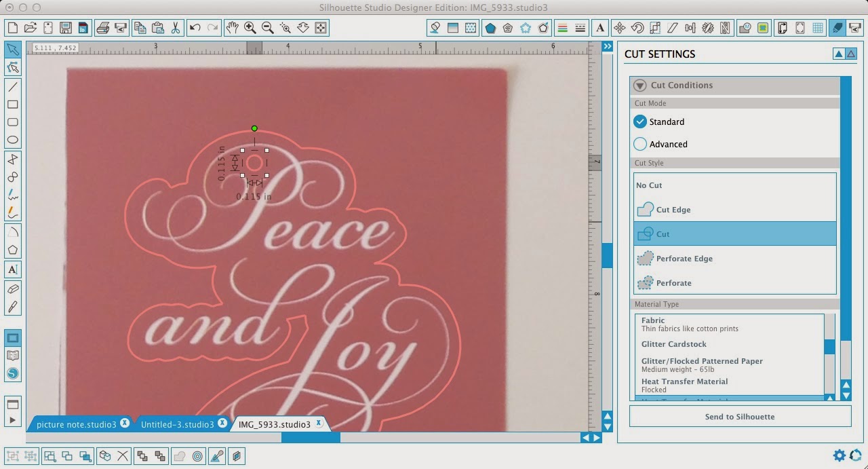Open the Fill Color window icon
The image size is (868, 469).
(x=435, y=28)
